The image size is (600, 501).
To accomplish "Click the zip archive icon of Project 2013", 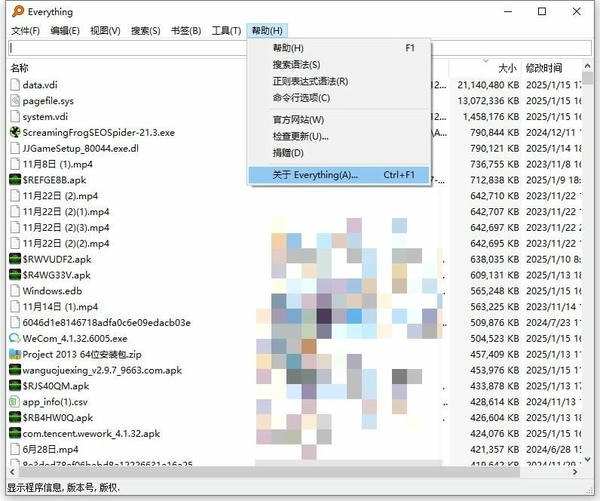I will coord(15,354).
